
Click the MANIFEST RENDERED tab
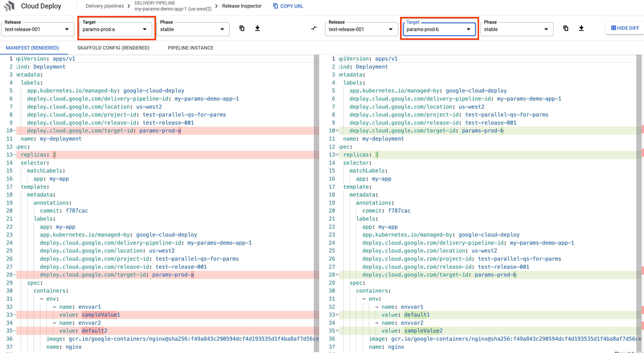[33, 48]
